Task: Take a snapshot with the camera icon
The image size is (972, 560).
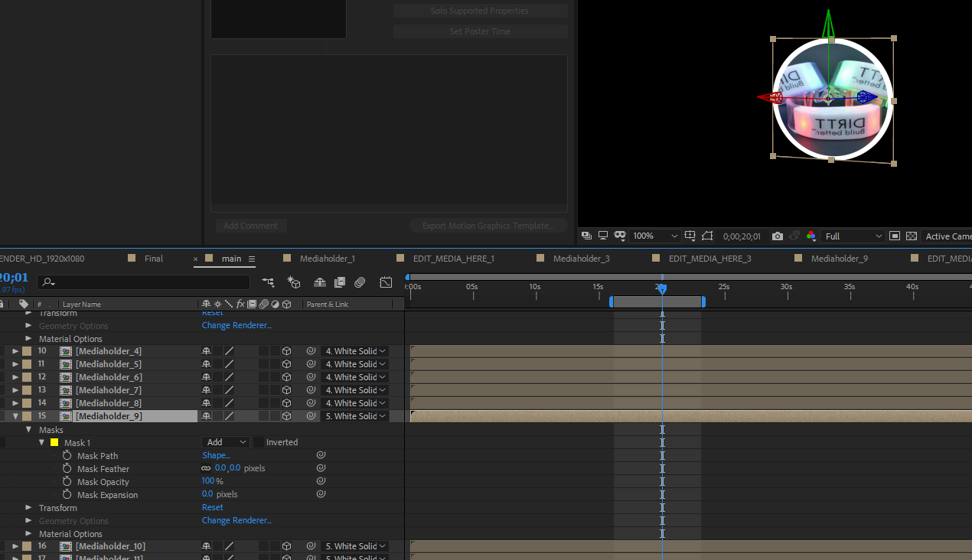Action: (x=778, y=236)
